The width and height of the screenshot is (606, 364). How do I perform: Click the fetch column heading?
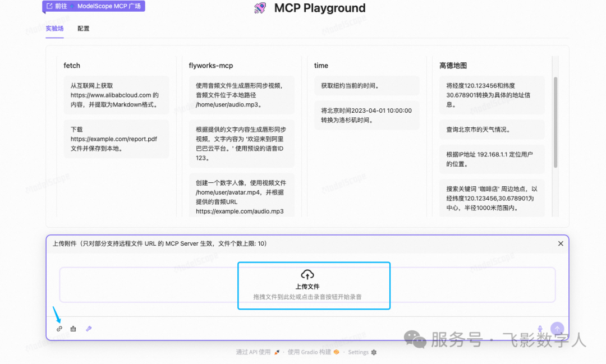(x=72, y=66)
